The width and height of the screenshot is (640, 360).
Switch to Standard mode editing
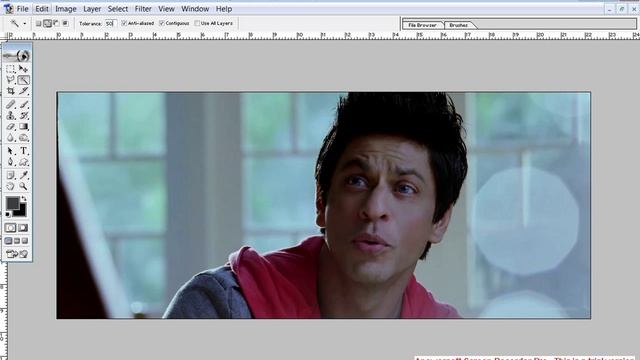pyautogui.click(x=11, y=228)
